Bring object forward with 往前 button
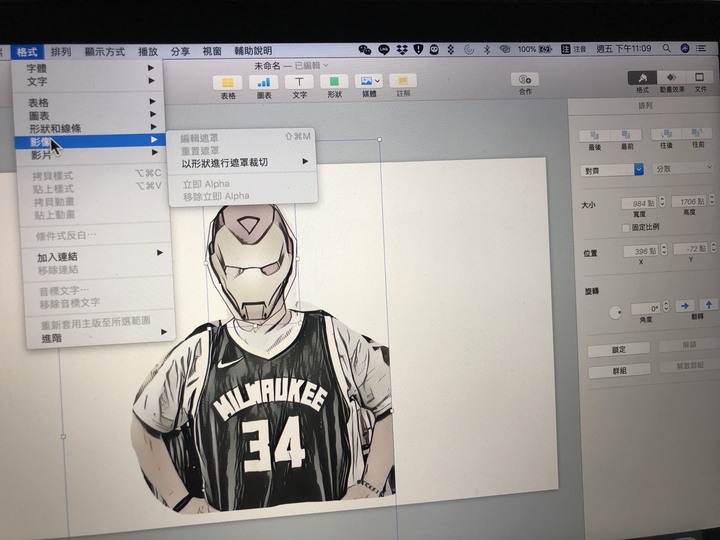This screenshot has width=720, height=540. (697, 134)
